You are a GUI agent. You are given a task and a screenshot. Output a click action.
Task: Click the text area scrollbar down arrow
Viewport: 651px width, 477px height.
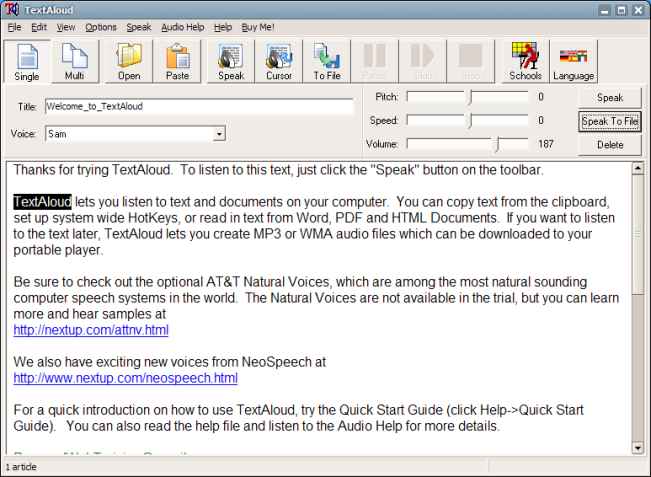click(x=638, y=448)
